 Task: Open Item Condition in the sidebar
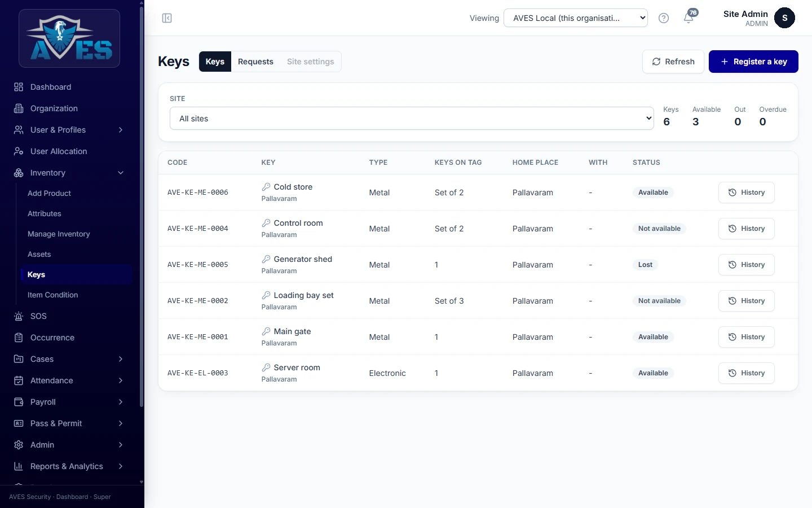tap(53, 295)
